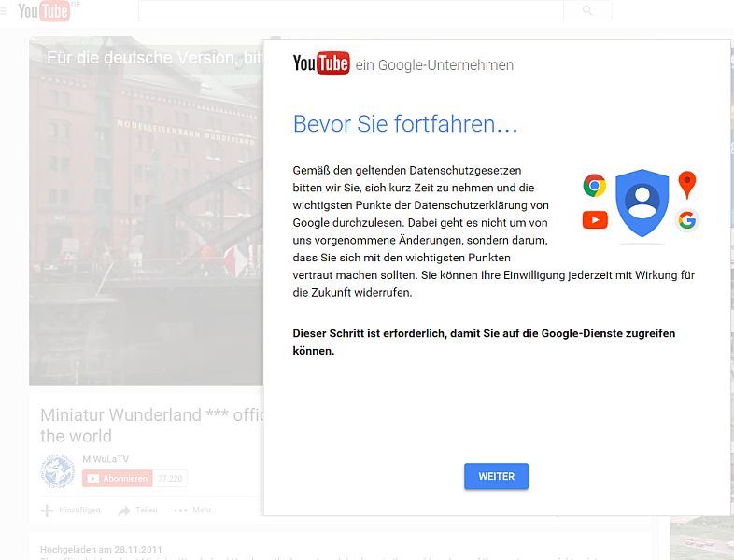Click the Google G logo icon
734x560 pixels.
click(x=687, y=220)
